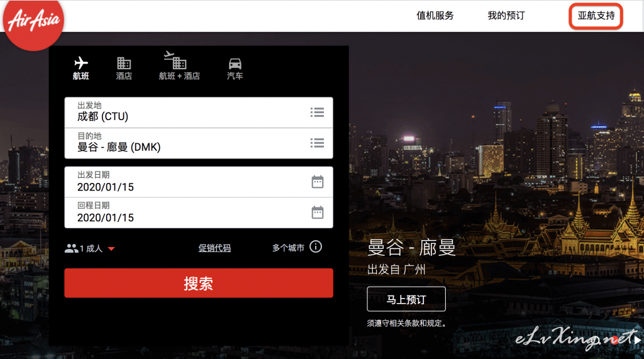Select the 酒店 hotel tab
Viewport: 644px width, 359px height.
[x=124, y=68]
